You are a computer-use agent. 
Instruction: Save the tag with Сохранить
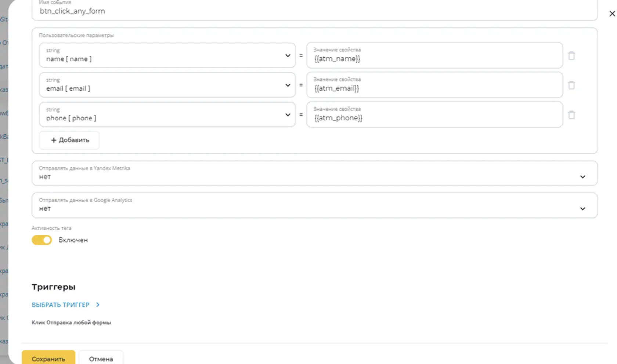[x=48, y=358]
